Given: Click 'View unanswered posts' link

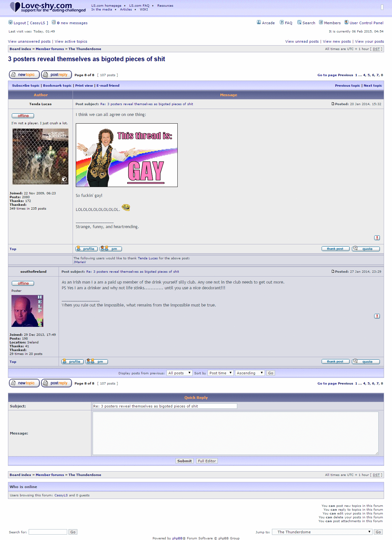Looking at the screenshot, I should pos(29,41).
